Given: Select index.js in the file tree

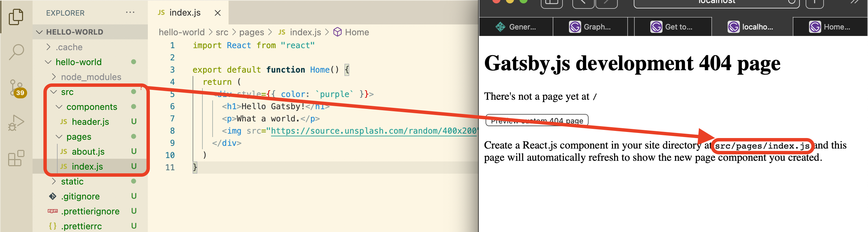Looking at the screenshot, I should [x=90, y=167].
